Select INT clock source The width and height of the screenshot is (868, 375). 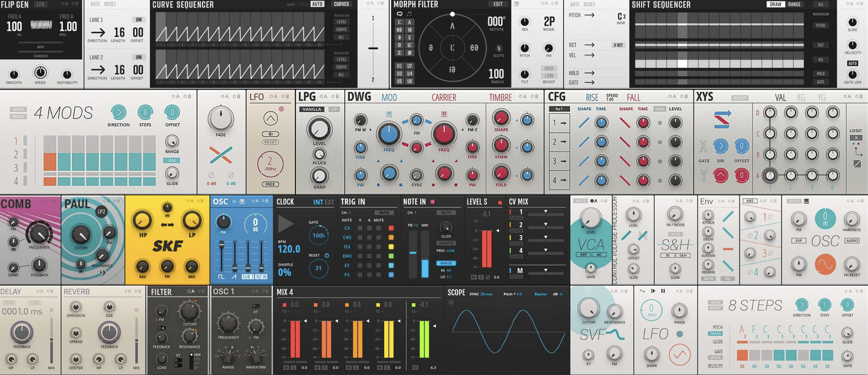318,202
